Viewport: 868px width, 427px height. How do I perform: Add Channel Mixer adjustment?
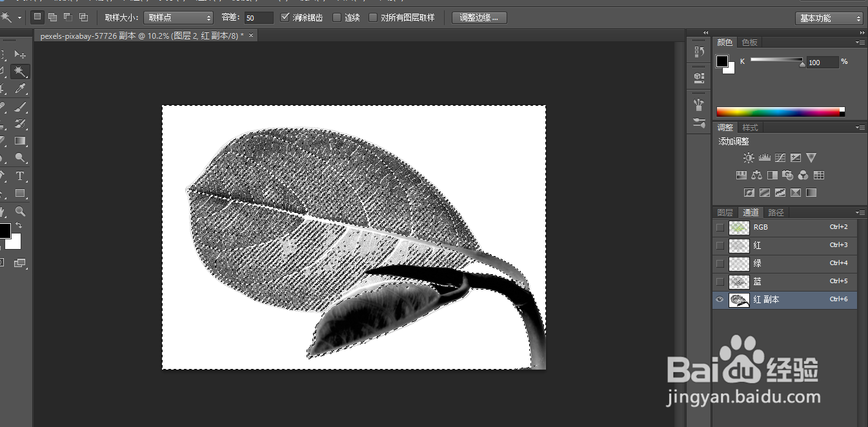point(803,175)
